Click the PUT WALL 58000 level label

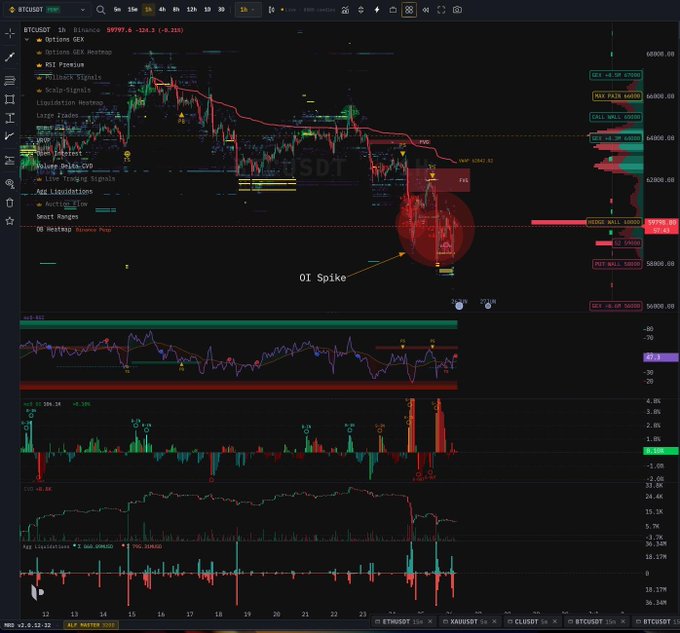[617, 264]
